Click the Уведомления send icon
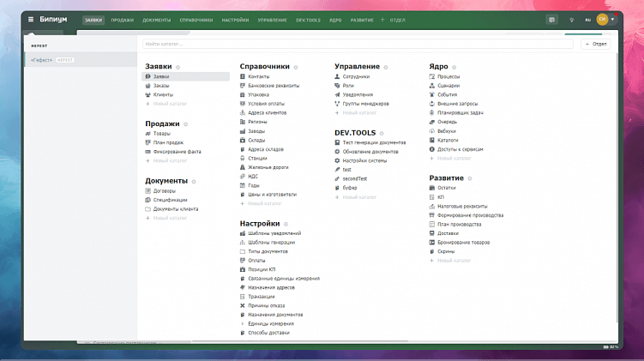Image resolution: width=644 pixels, height=361 pixels. [337, 94]
